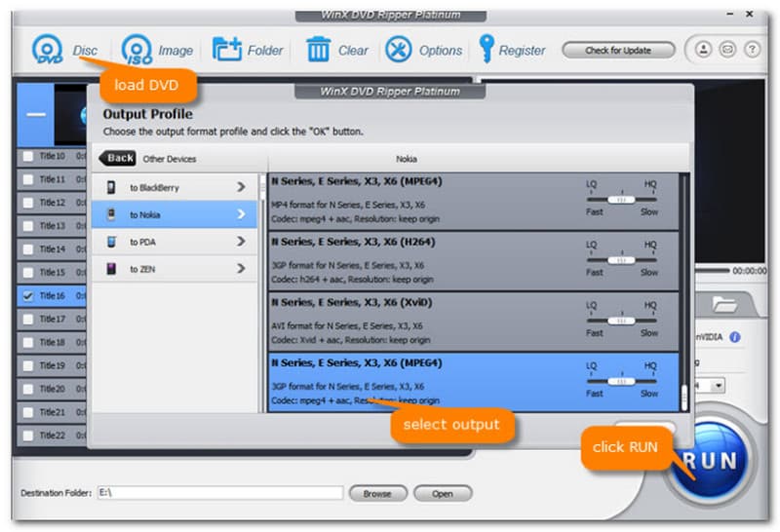Uncheck the Title16 checkbox
The image size is (780, 532).
28,296
